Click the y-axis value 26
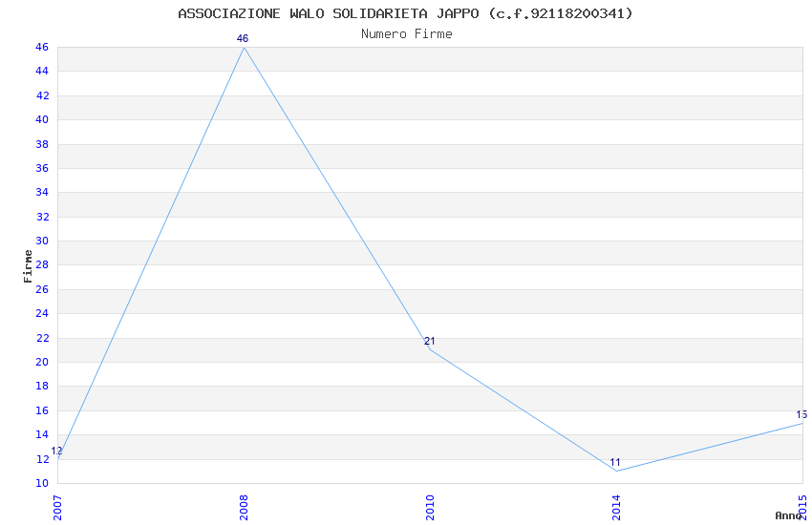This screenshot has height=525, width=812. click(42, 289)
